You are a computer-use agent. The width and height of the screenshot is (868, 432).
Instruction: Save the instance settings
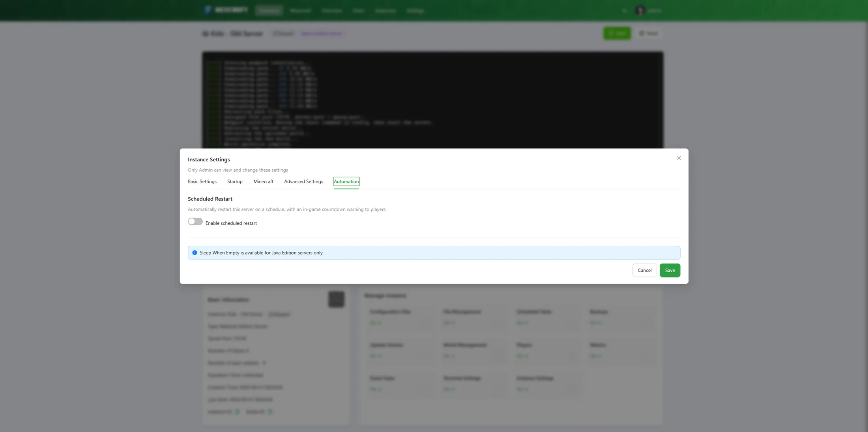(x=670, y=270)
